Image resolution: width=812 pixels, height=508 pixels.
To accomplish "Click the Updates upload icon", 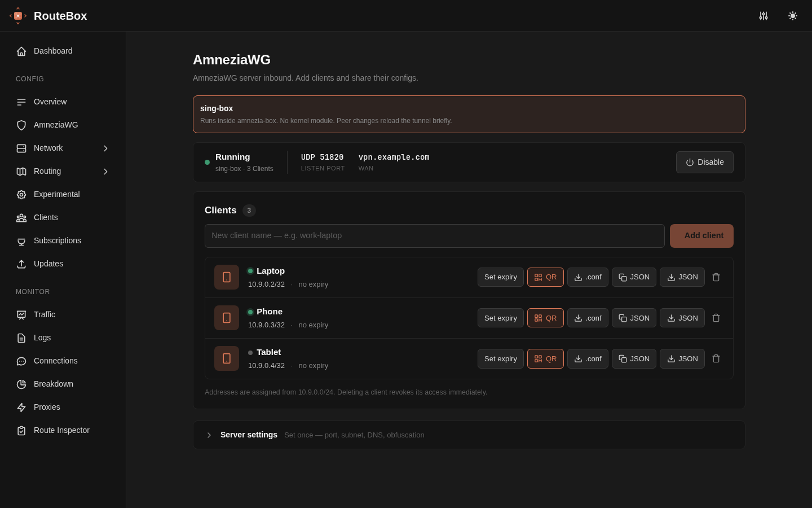I will pos(21,264).
